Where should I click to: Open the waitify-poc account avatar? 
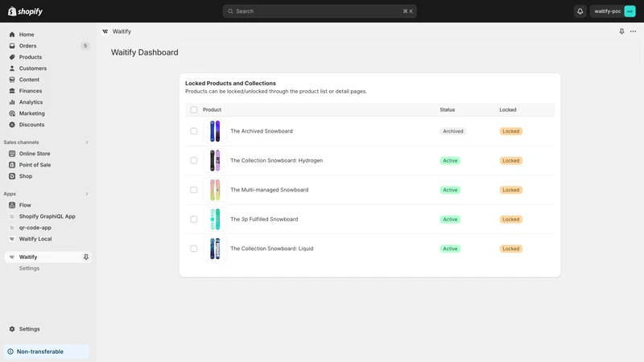[630, 11]
